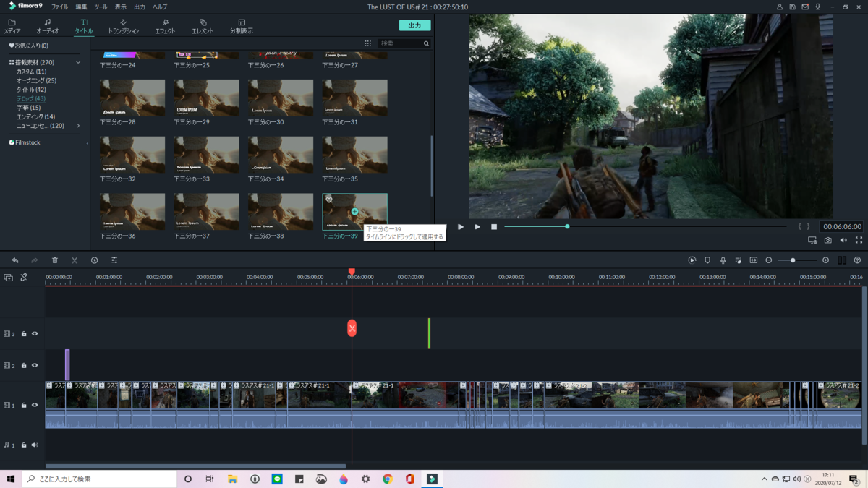Image resolution: width=868 pixels, height=488 pixels.
Task: Select the 下三分の一28 title thumbnail
Action: [x=132, y=98]
